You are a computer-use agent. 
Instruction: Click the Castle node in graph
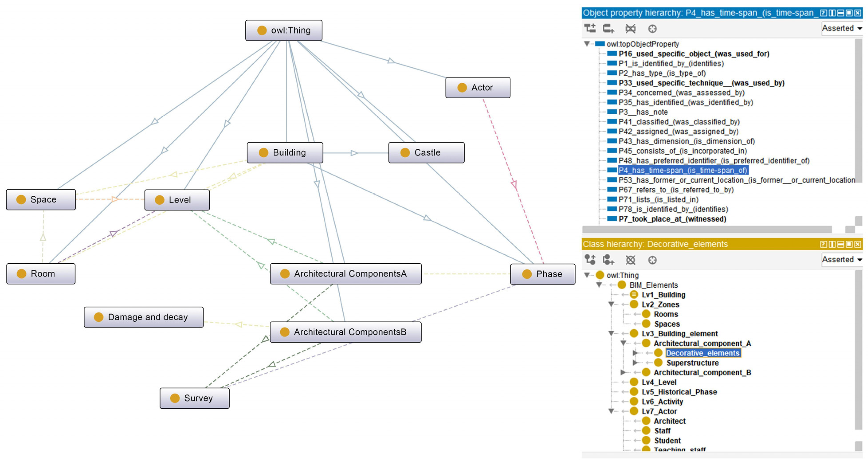(426, 153)
